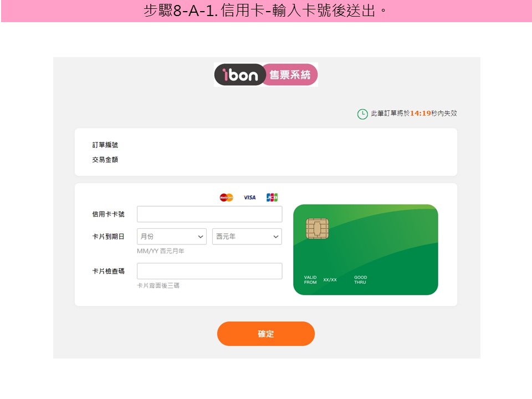Focus the 卡片檢查碼 input field
The width and height of the screenshot is (532, 399).
(209, 271)
